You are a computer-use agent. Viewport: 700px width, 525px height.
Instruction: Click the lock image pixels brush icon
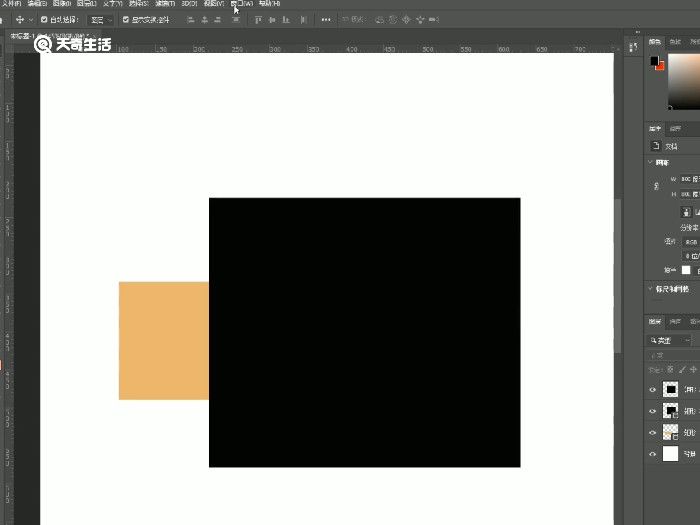682,370
